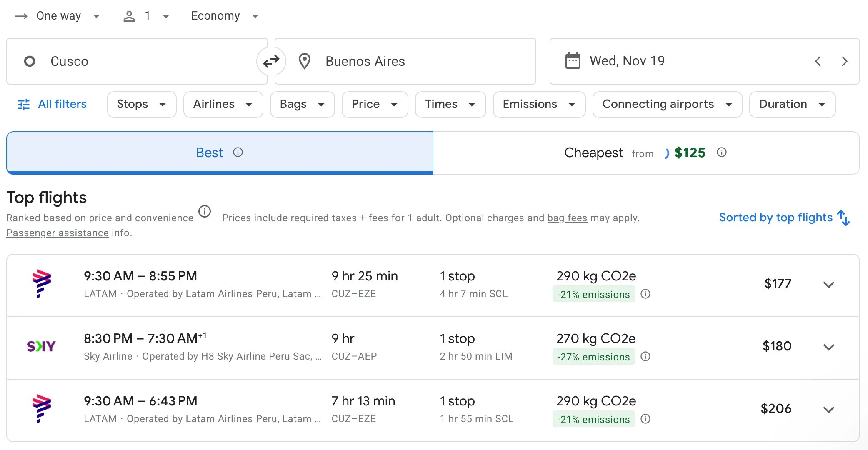The height and width of the screenshot is (450, 868).
Task: Click the calendar icon in date field
Action: [573, 61]
